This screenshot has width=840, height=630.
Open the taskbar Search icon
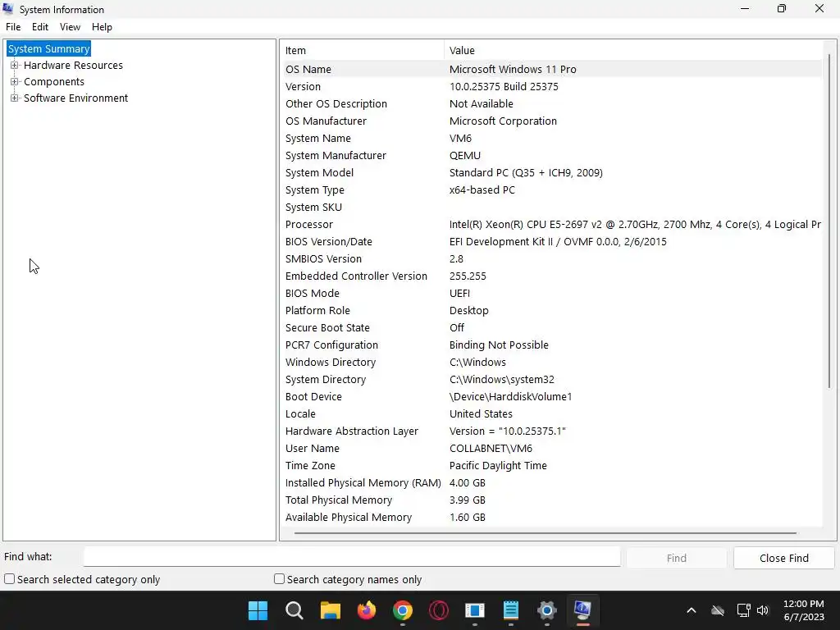294,610
